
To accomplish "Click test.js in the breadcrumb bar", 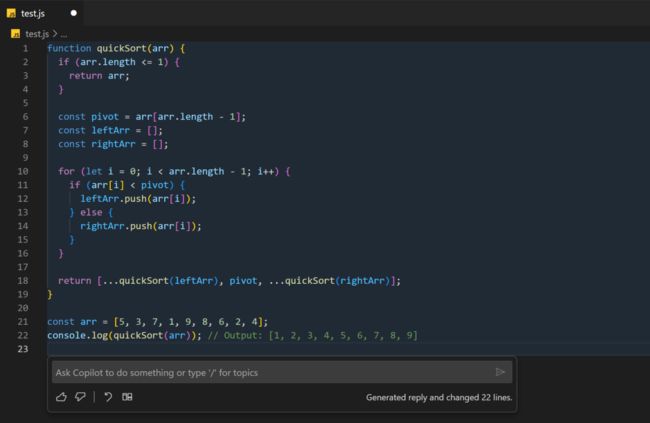I will pos(37,34).
